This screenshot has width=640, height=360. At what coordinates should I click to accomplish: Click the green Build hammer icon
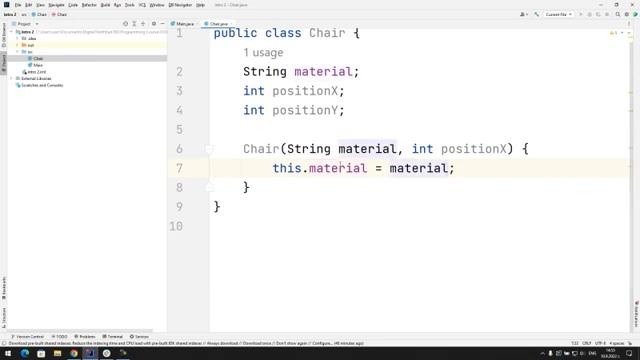[537, 14]
